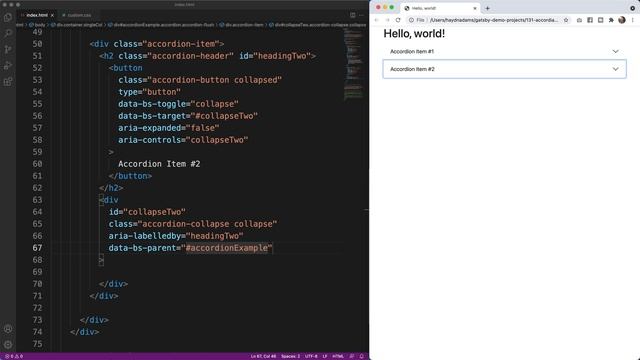Split the editor to the right

[x=353, y=15]
